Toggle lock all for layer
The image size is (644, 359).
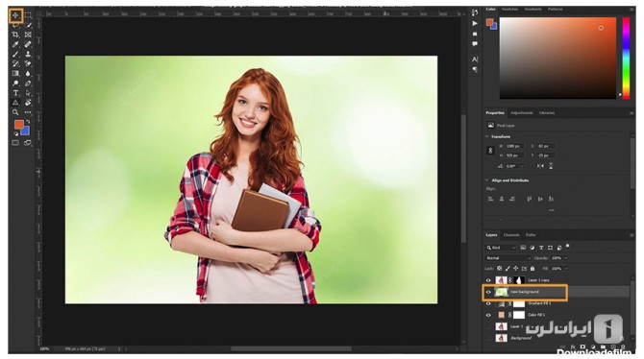click(533, 269)
